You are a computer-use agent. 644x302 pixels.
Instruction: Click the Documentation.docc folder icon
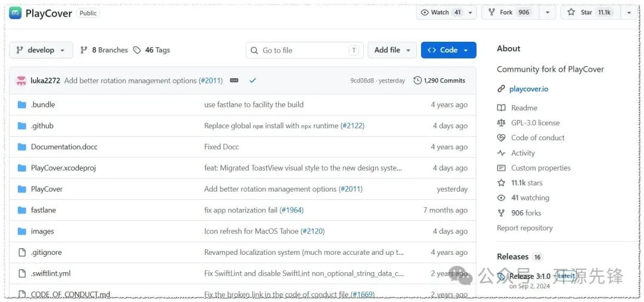click(22, 147)
